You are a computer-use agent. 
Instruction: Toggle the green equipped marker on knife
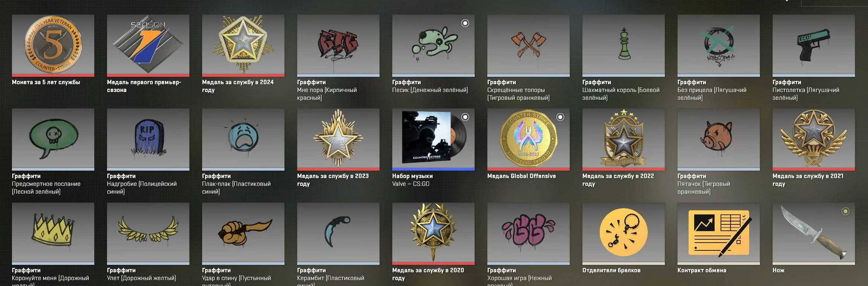coord(845,211)
